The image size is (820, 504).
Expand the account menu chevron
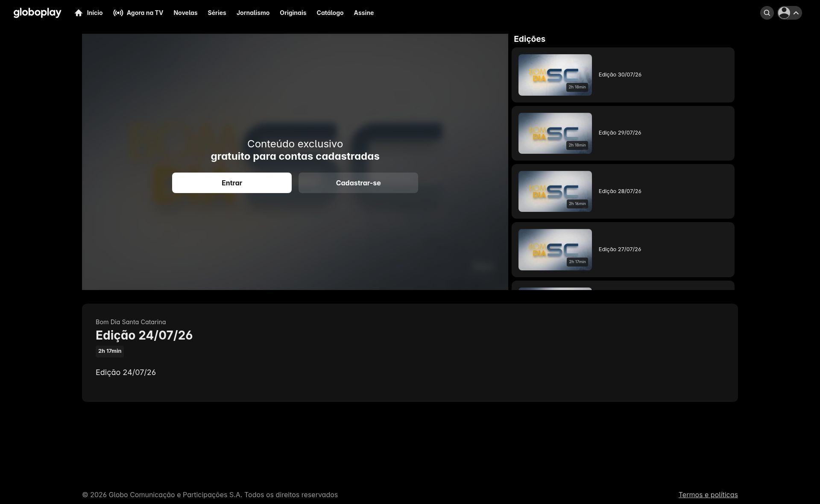796,13
